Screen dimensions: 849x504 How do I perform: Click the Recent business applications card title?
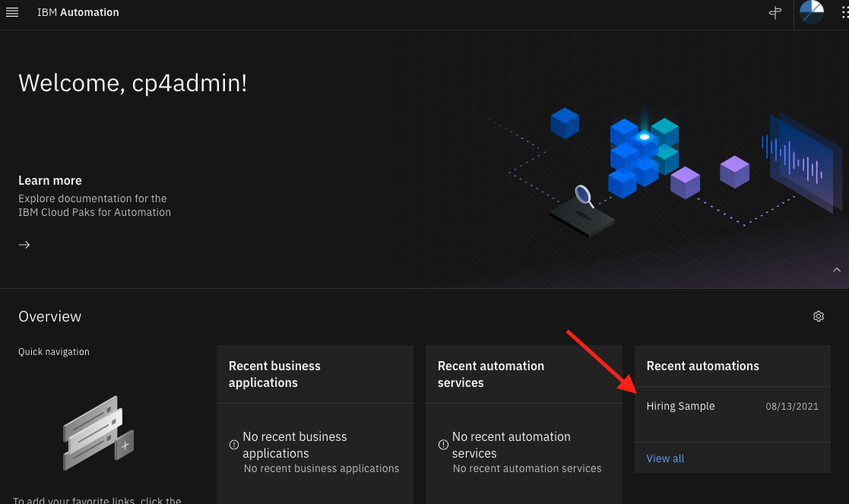point(274,374)
